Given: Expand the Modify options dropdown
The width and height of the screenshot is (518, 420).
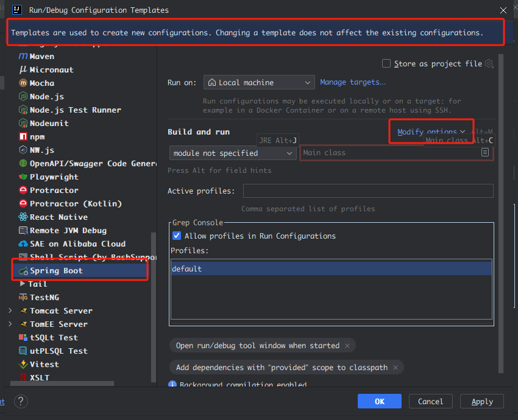Looking at the screenshot, I should point(431,132).
